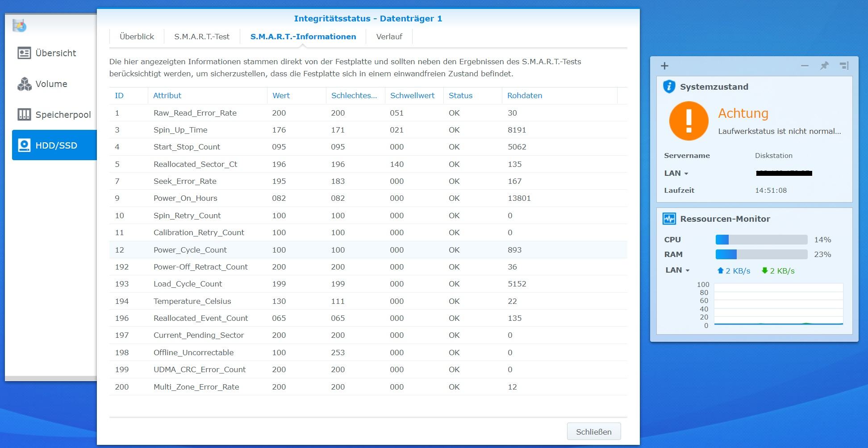Click the orange Achtung warning icon

coord(689,121)
